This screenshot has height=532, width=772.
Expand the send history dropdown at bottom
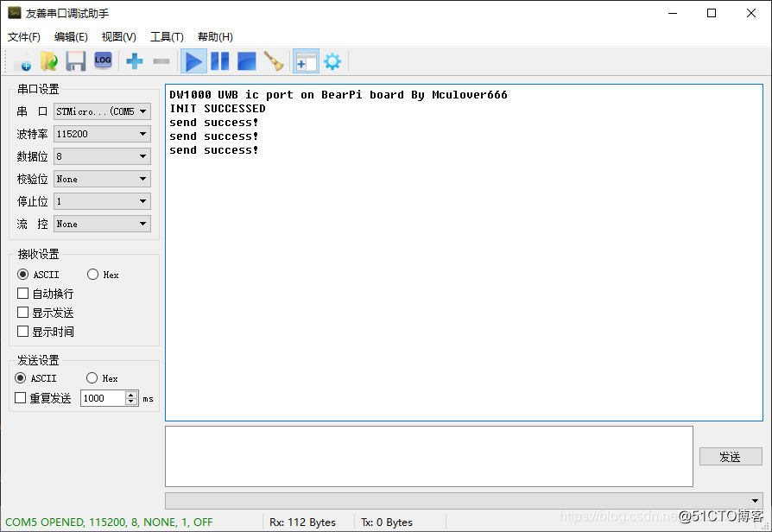click(464, 500)
